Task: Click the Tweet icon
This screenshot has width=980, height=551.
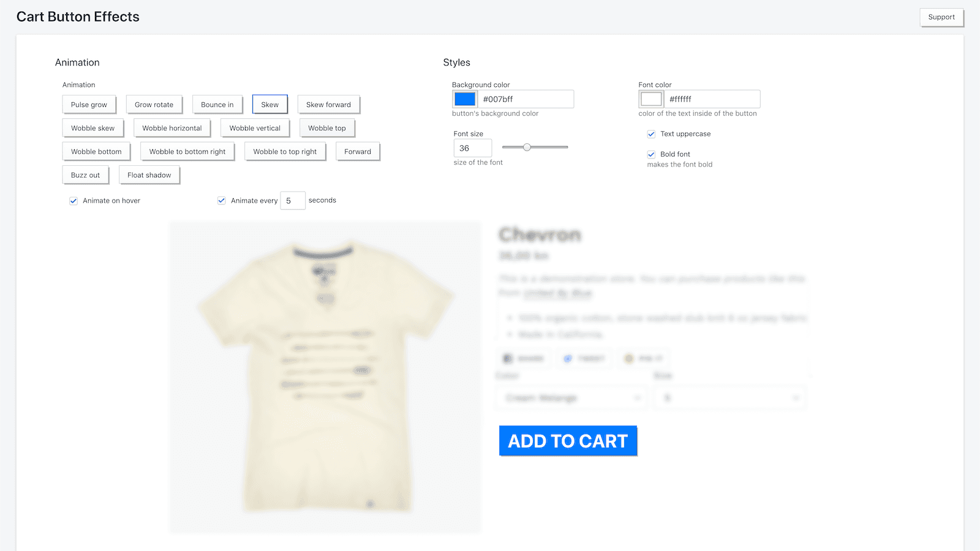Action: [x=583, y=358]
